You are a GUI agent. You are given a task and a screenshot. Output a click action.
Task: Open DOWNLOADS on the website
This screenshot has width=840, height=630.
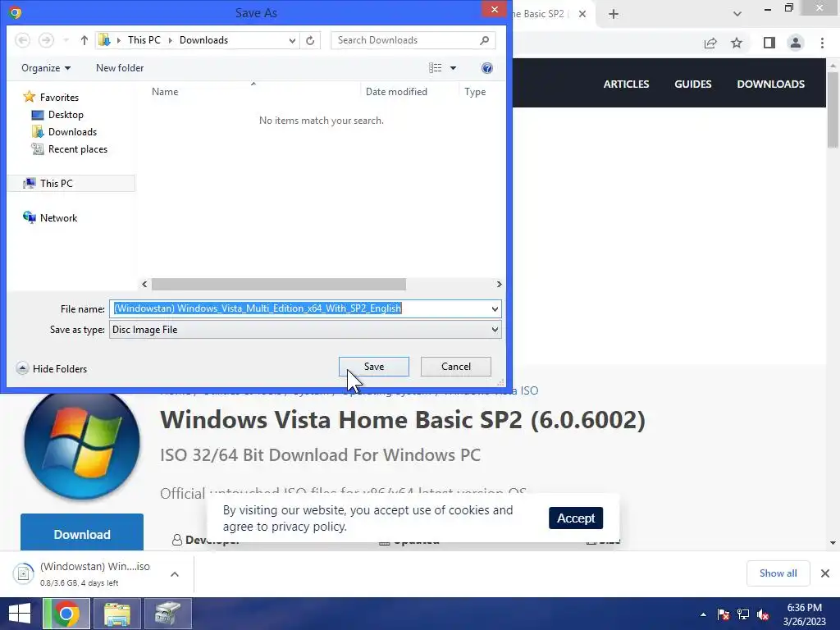770,84
